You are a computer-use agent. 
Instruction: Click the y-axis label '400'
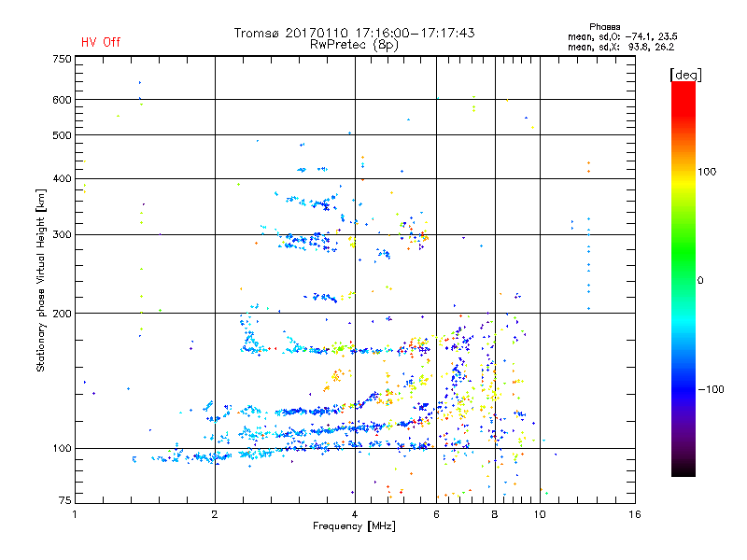[x=62, y=179]
